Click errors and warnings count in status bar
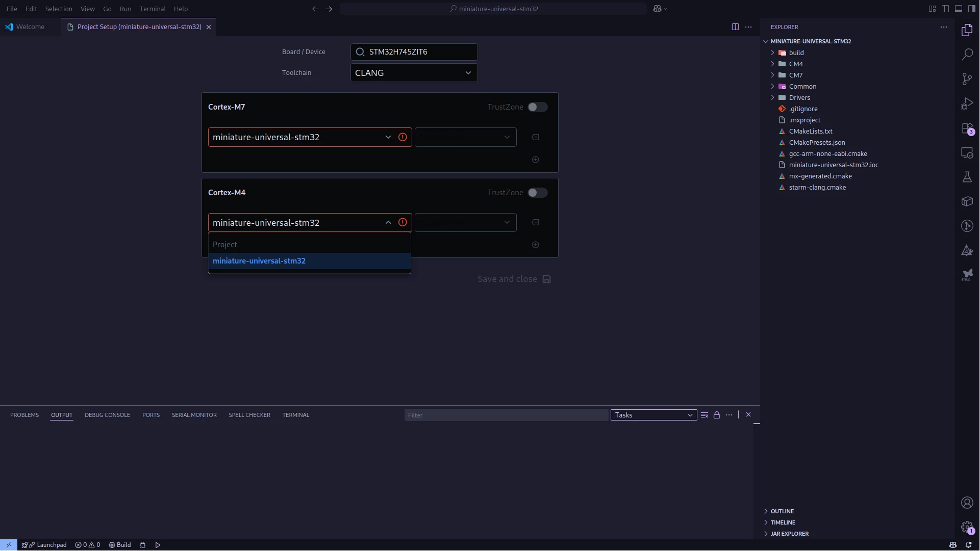 coord(88,545)
